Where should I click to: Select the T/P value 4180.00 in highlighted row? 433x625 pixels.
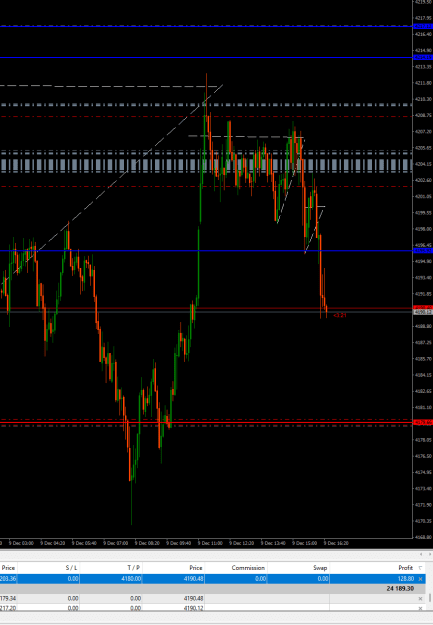132,579
